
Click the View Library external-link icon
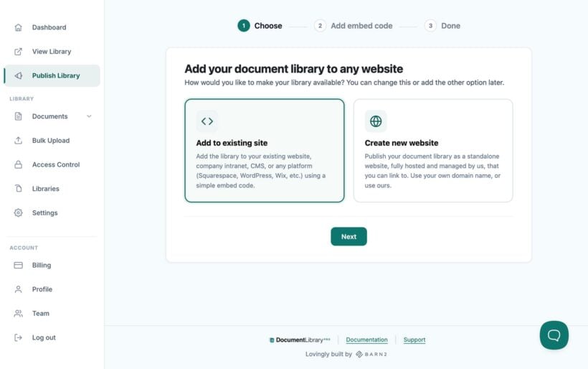pos(18,52)
